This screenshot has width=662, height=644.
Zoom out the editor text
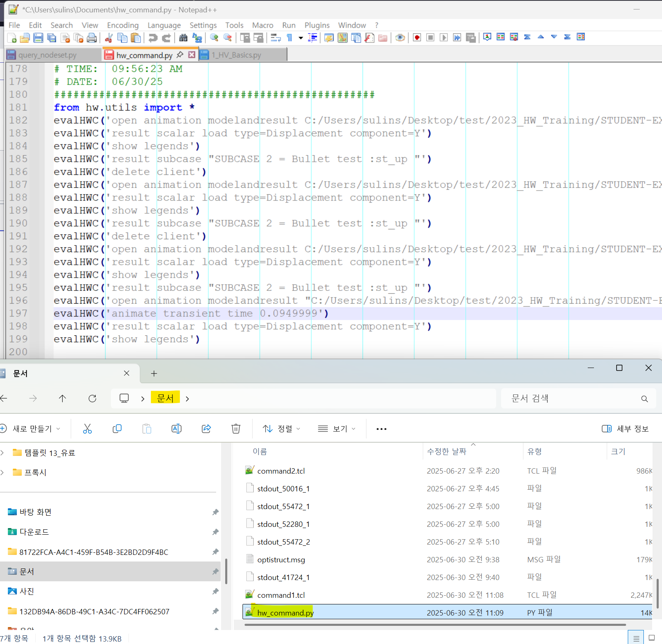[x=227, y=38]
